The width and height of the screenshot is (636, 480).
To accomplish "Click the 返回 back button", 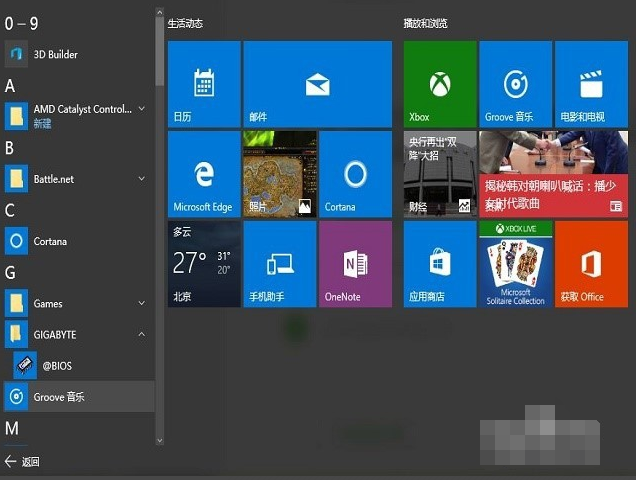I will pos(22,462).
